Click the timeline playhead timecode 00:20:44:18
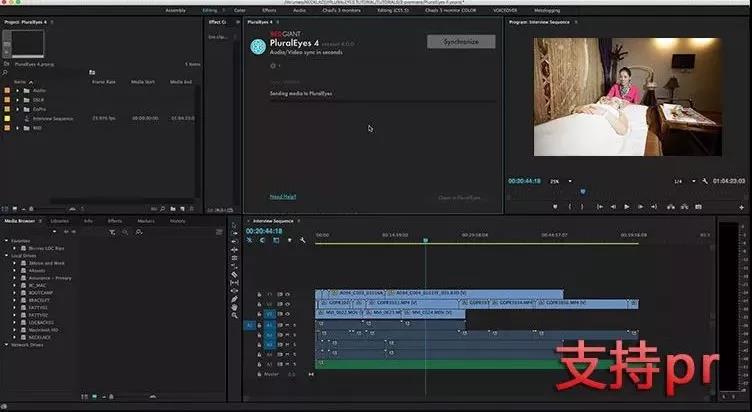Viewport: 752px width, 412px height. (264, 231)
